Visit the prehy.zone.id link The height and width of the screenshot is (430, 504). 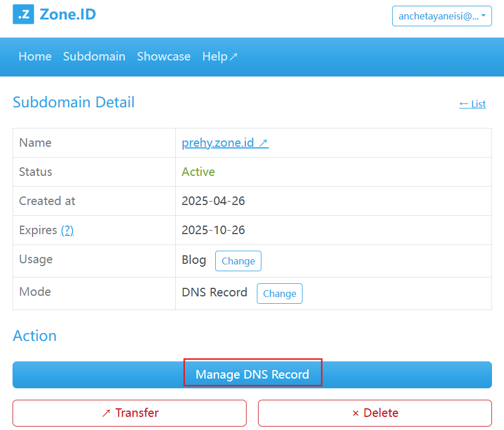[225, 143]
